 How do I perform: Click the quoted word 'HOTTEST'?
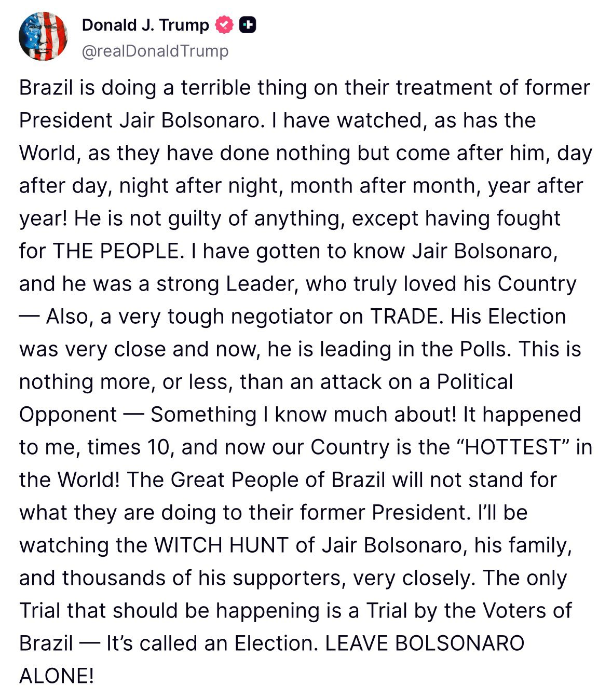[512, 447]
